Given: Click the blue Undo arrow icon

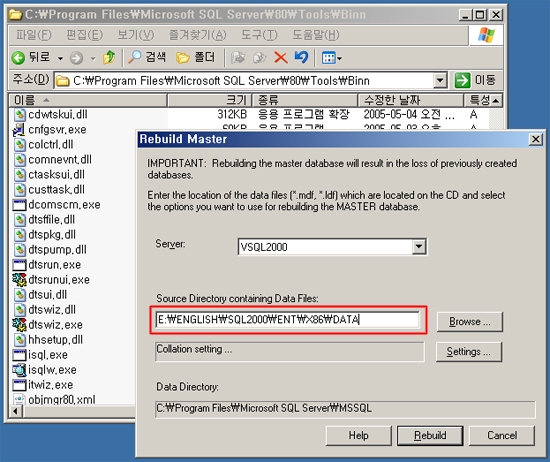Looking at the screenshot, I should coord(301,58).
